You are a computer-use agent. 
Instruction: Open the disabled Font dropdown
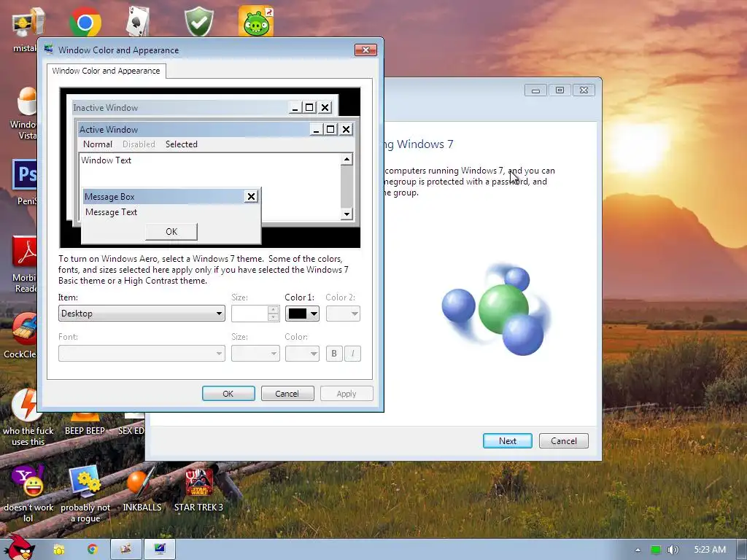click(142, 354)
